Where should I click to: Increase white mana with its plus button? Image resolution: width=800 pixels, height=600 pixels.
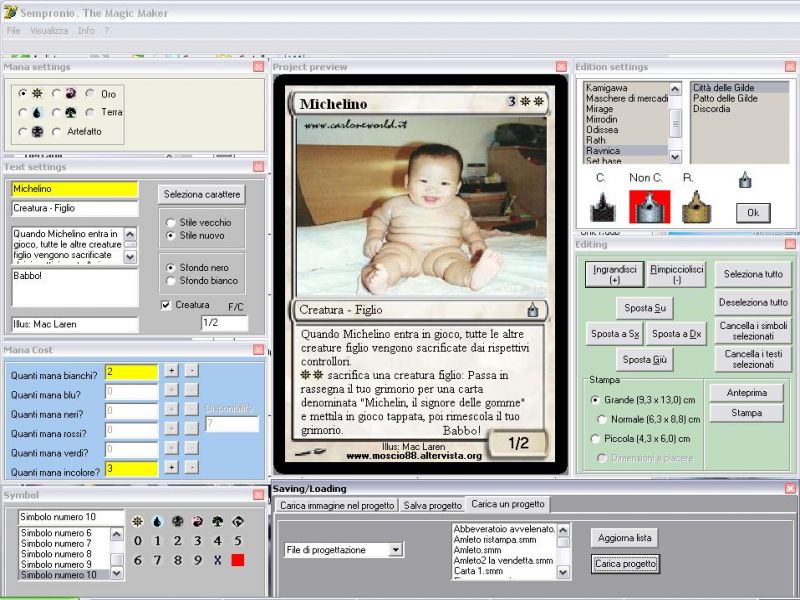[x=171, y=370]
